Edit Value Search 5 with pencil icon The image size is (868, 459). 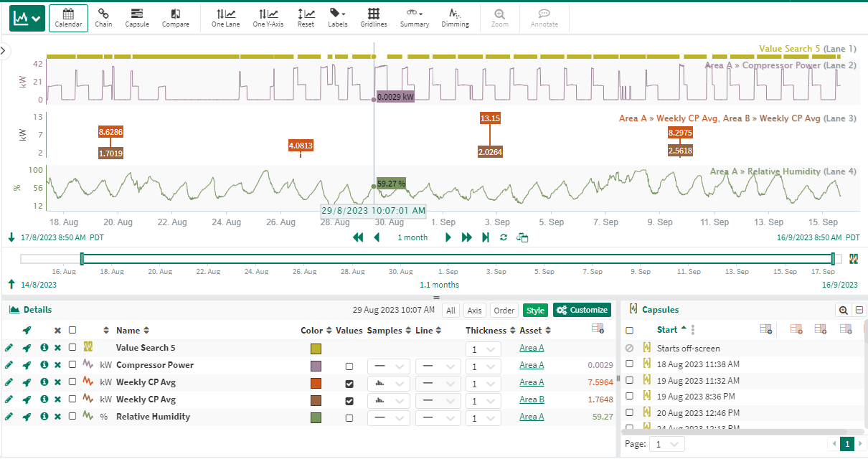coord(9,348)
